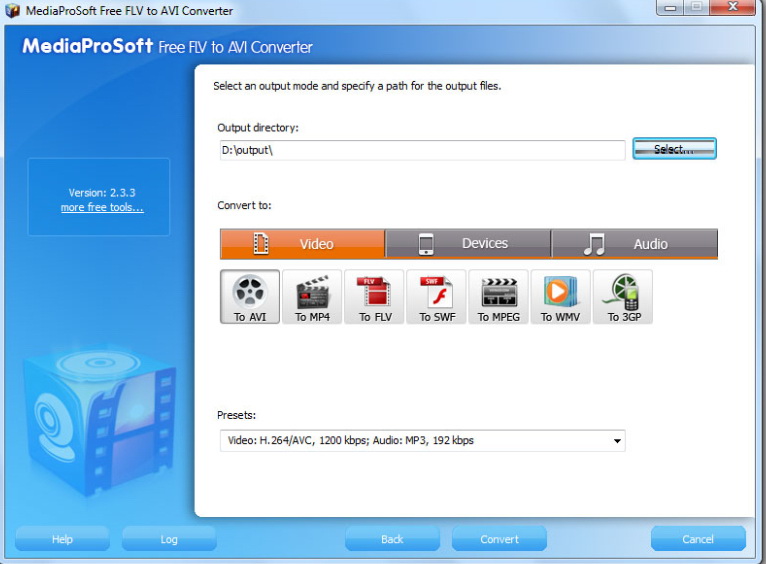Screen dimensions: 766x564
Task: Select the To SWF flash format
Action: (x=436, y=296)
